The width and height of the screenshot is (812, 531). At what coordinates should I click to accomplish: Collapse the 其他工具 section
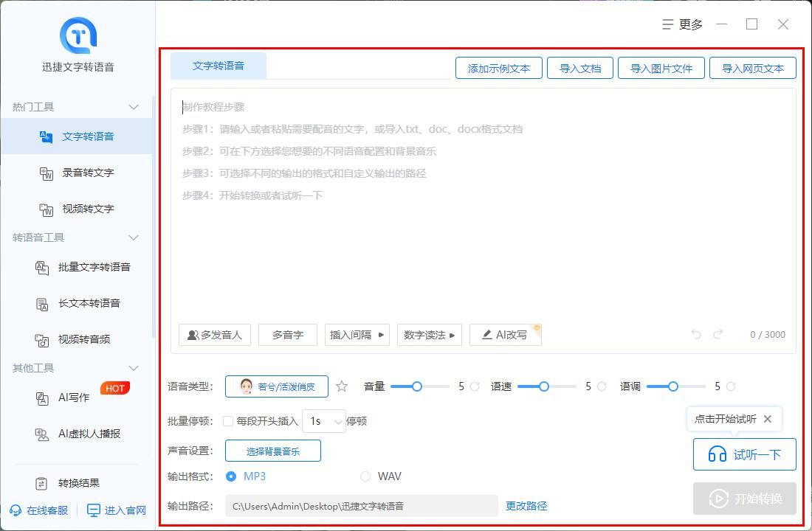coord(134,368)
